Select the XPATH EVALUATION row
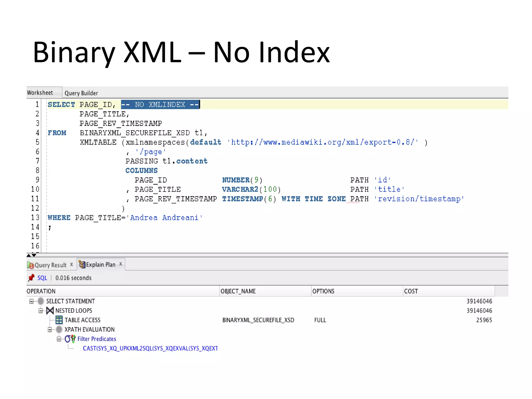The width and height of the screenshot is (532, 399). click(x=261, y=329)
